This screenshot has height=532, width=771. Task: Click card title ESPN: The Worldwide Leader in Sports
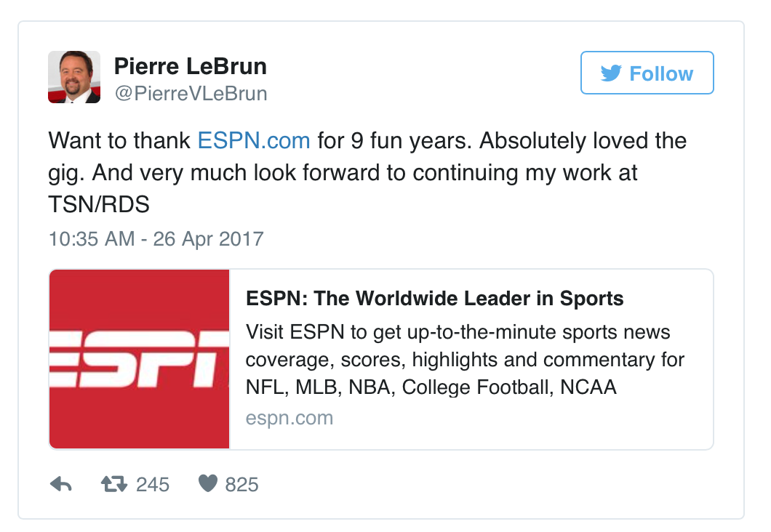click(x=435, y=299)
